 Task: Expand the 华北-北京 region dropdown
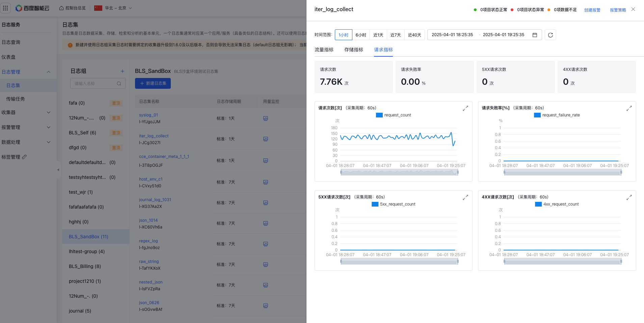[x=113, y=8]
